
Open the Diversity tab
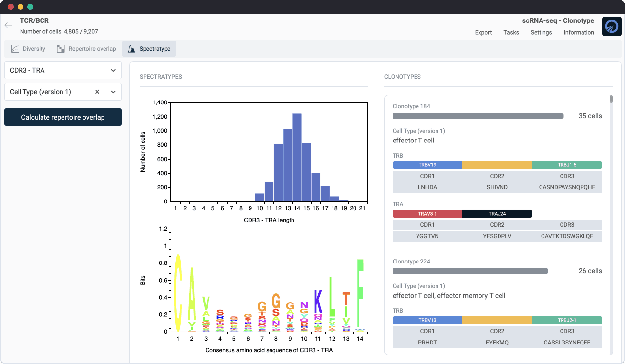click(x=28, y=49)
